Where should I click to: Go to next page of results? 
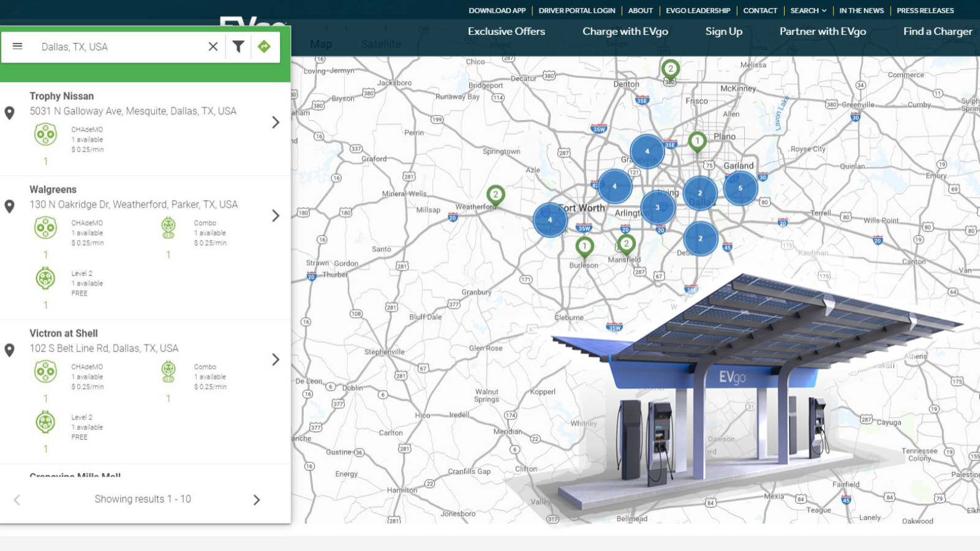pos(257,500)
